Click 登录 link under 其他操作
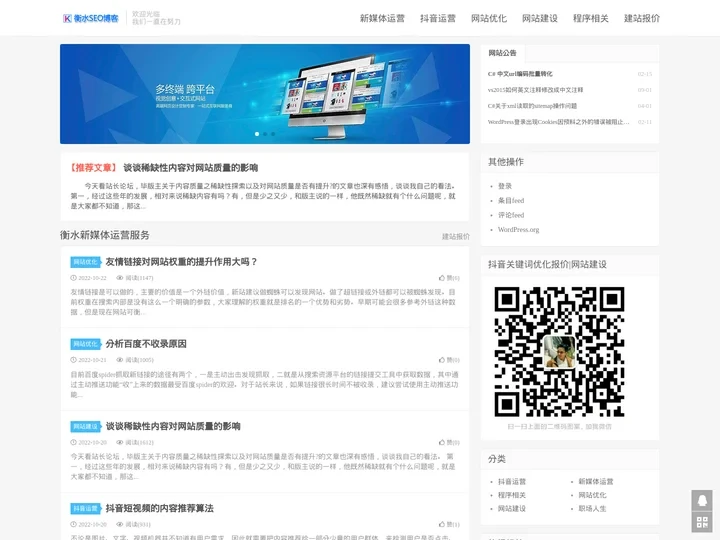720x540 pixels. [x=505, y=186]
